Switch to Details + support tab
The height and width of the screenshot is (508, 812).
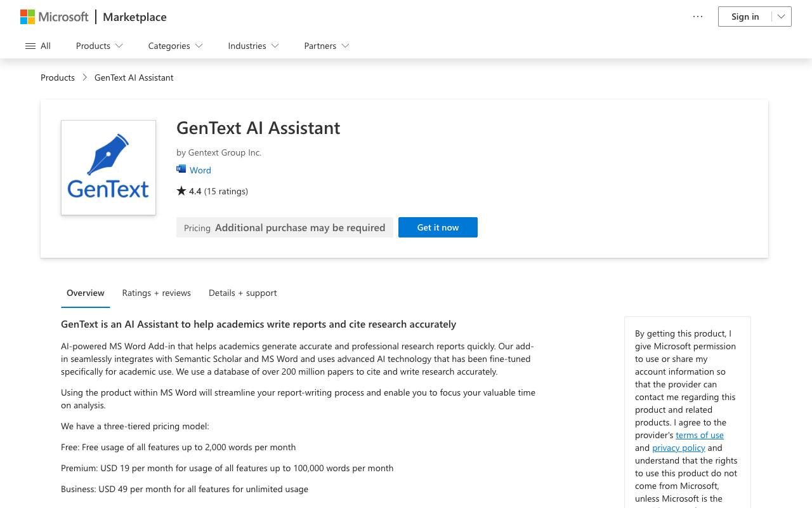point(243,293)
